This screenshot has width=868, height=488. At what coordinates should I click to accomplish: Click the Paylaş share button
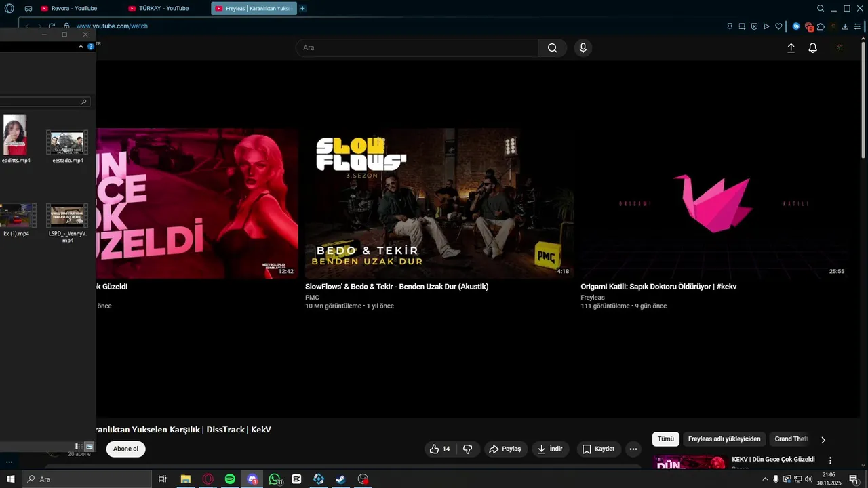[505, 449]
